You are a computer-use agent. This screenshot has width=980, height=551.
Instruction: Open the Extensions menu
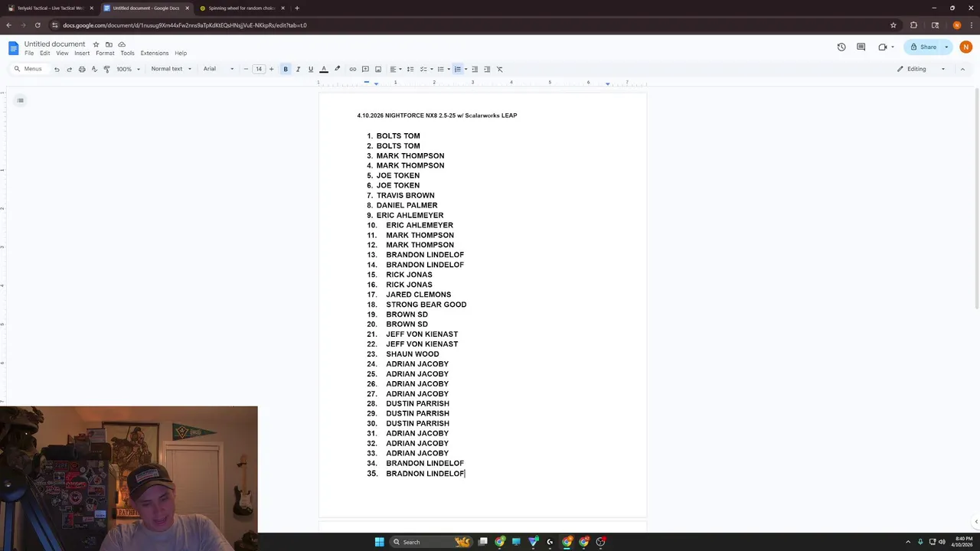[x=155, y=54]
